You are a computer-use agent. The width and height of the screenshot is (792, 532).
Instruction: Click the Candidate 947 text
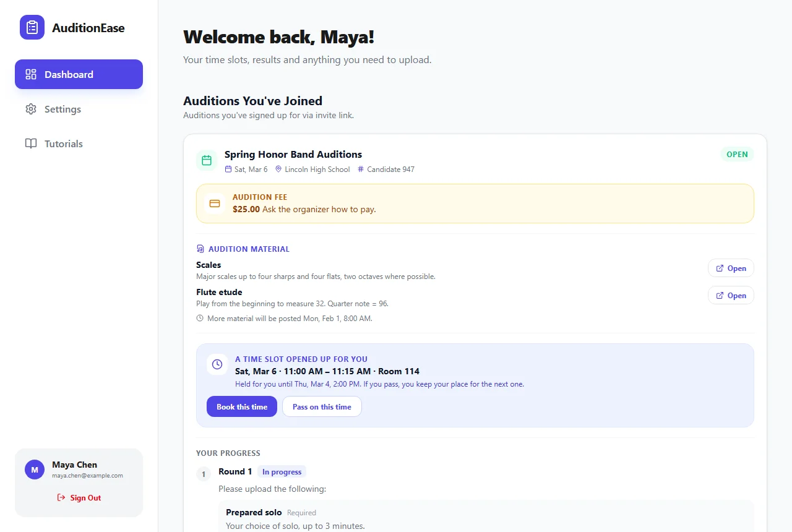(390, 169)
